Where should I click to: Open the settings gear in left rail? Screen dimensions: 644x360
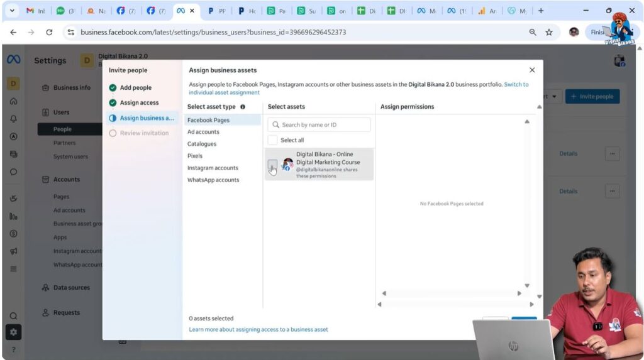pos(14,332)
